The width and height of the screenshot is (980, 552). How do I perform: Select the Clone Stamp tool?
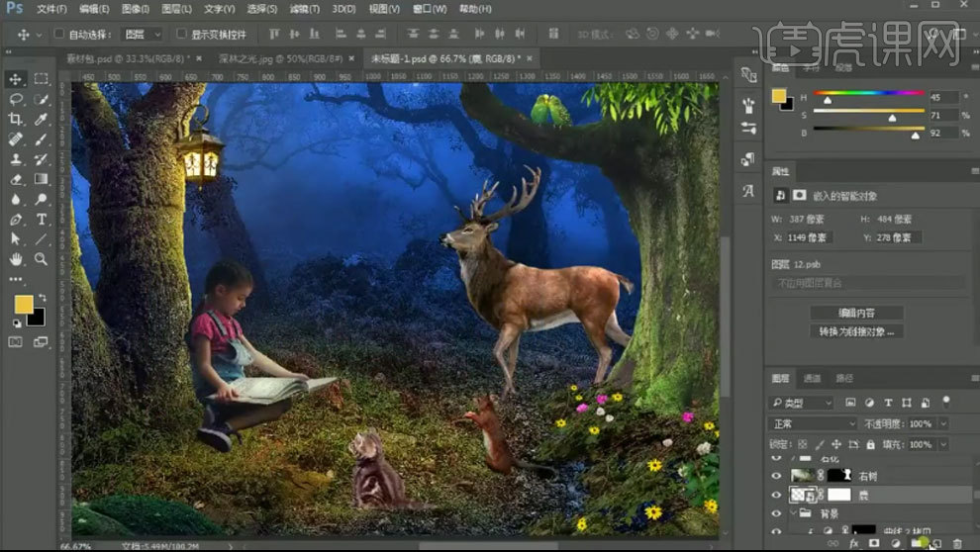pos(16,159)
